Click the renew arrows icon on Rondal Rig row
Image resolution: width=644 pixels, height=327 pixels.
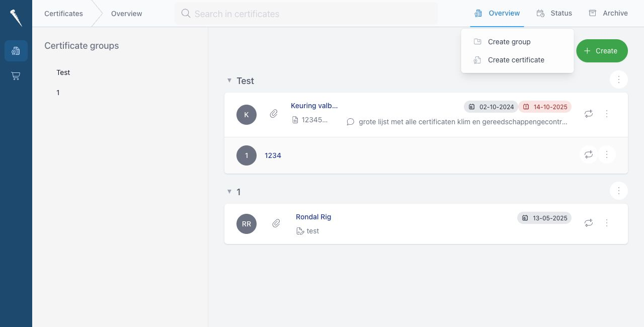[x=589, y=222]
